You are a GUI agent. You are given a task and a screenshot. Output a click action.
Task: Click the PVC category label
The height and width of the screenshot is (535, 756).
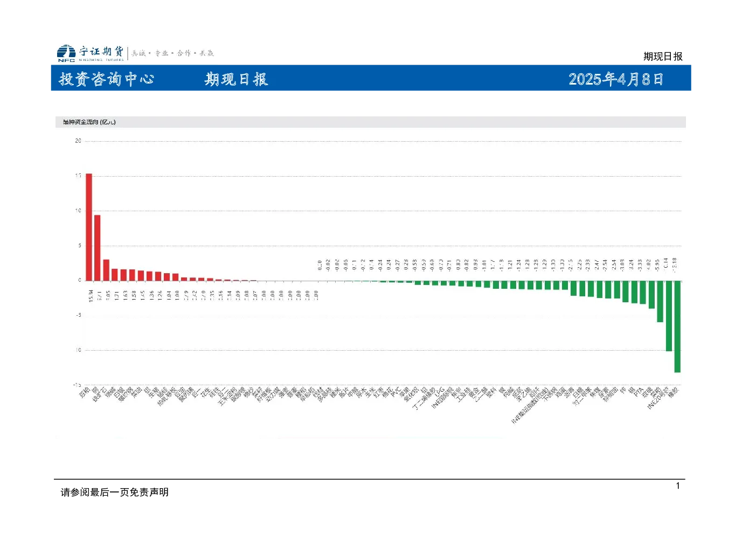[396, 392]
